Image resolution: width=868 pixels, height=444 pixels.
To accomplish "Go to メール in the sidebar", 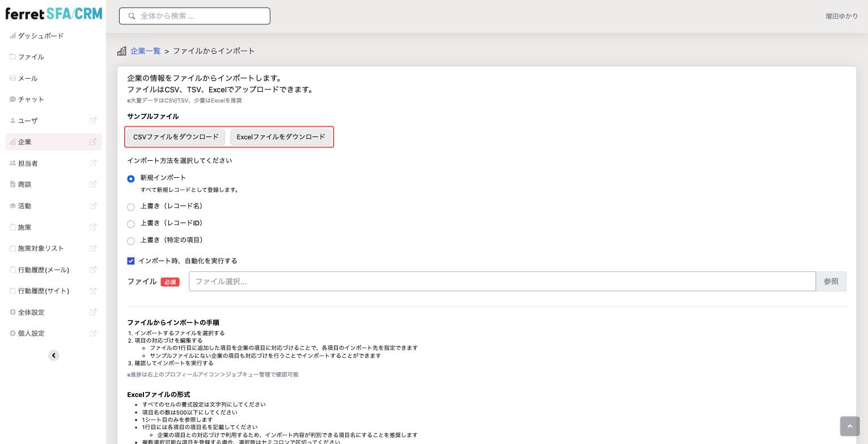I will click(x=27, y=78).
